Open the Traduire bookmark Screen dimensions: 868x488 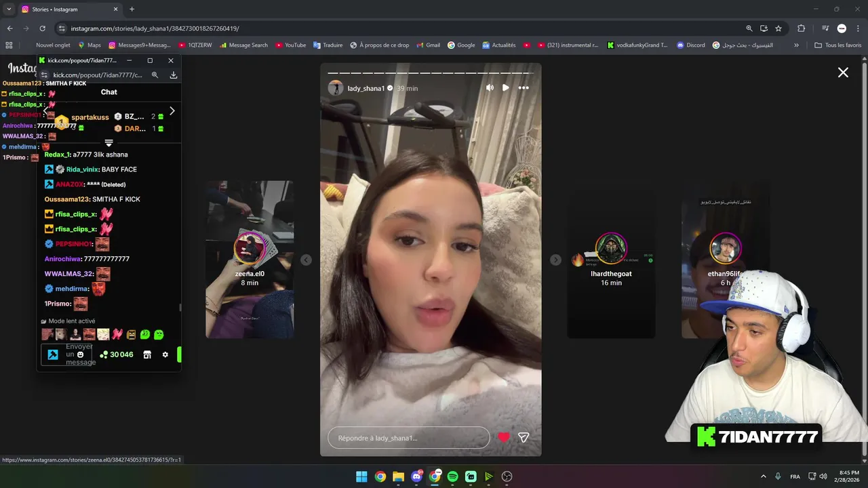(x=328, y=45)
